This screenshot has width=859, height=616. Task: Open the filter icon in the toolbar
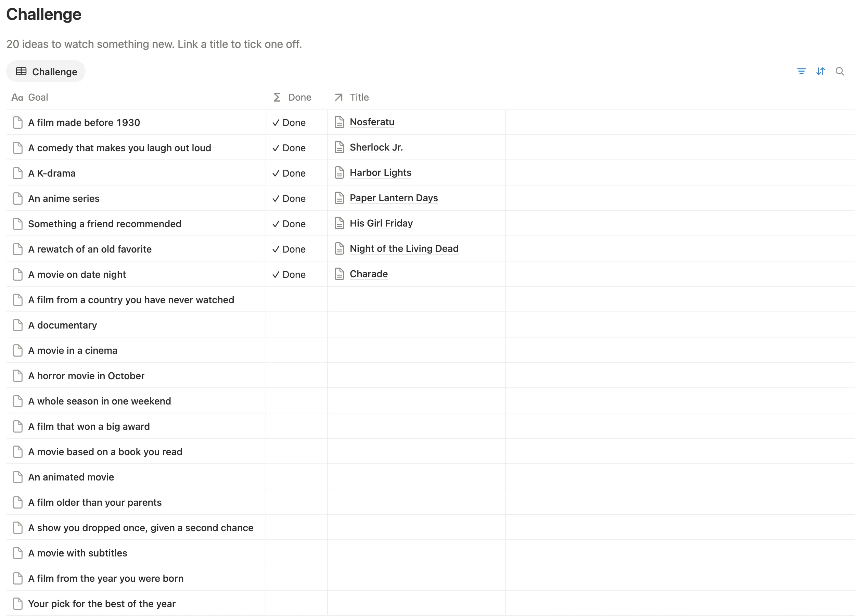(x=801, y=71)
